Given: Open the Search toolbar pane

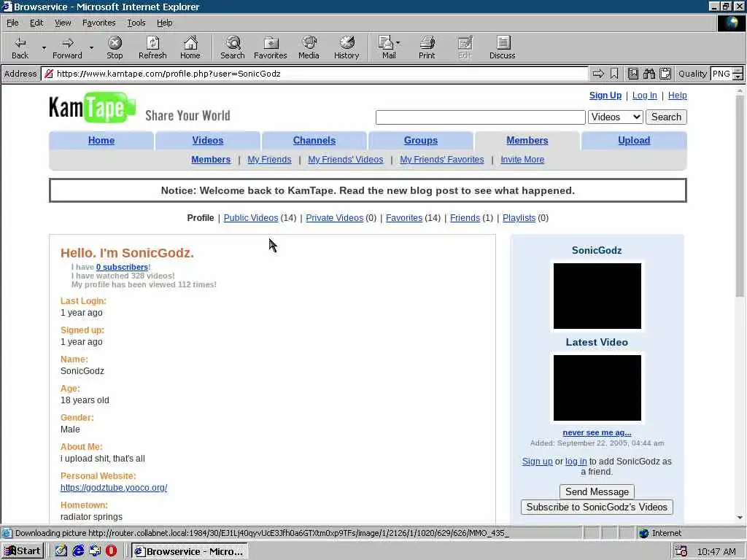Looking at the screenshot, I should point(233,47).
